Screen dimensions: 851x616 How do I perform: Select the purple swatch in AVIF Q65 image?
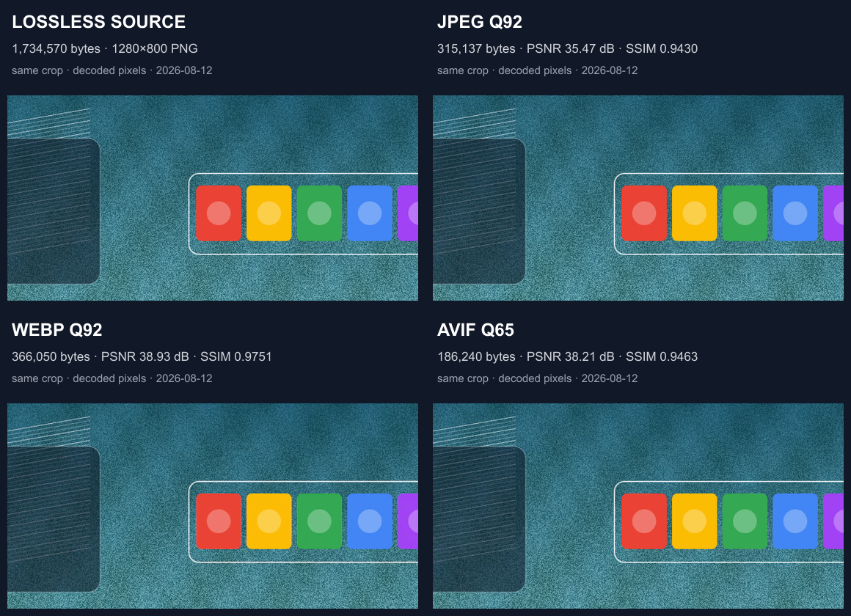click(x=833, y=521)
